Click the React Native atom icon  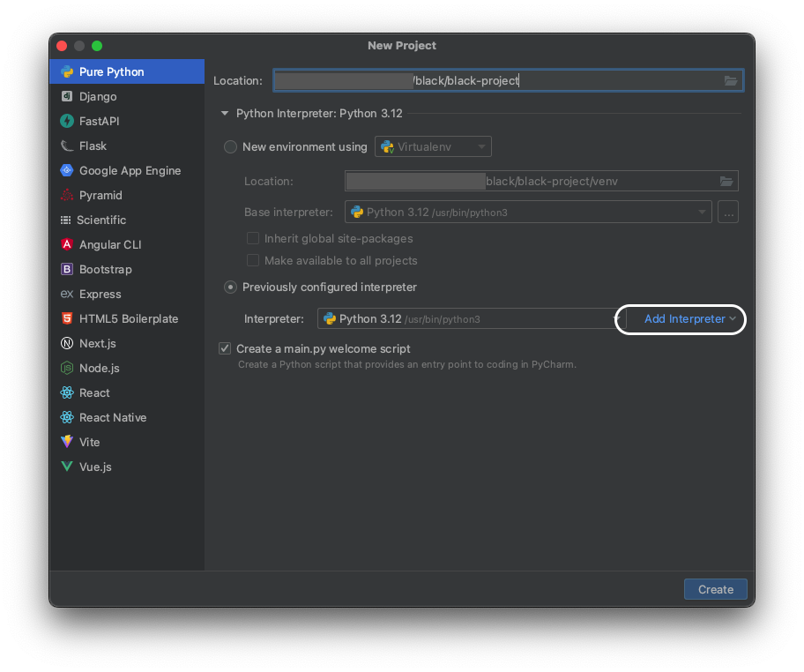(67, 417)
